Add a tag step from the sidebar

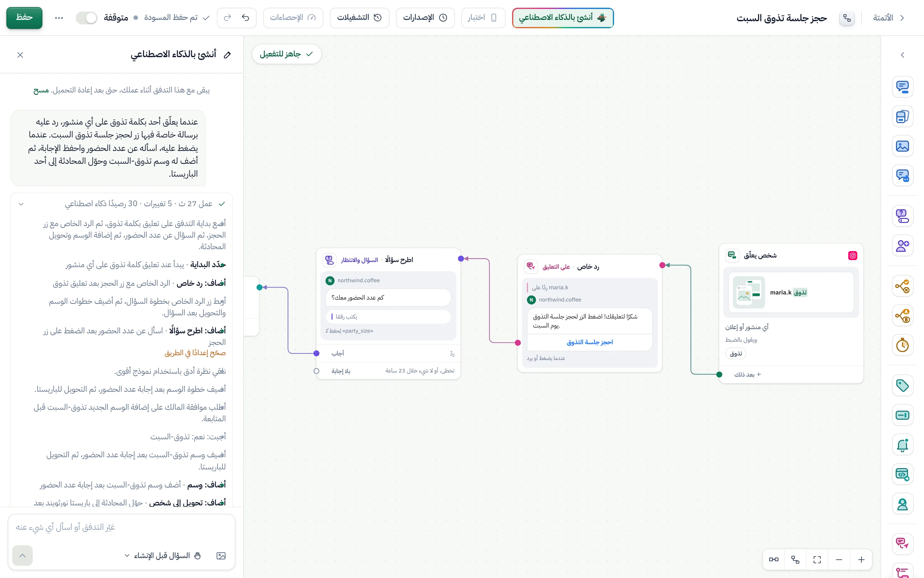[902, 385]
